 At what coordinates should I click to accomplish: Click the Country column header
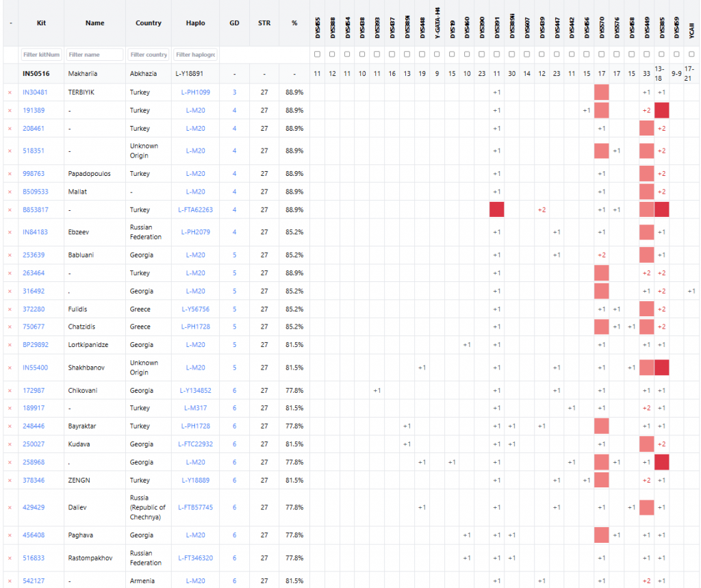[x=149, y=23]
